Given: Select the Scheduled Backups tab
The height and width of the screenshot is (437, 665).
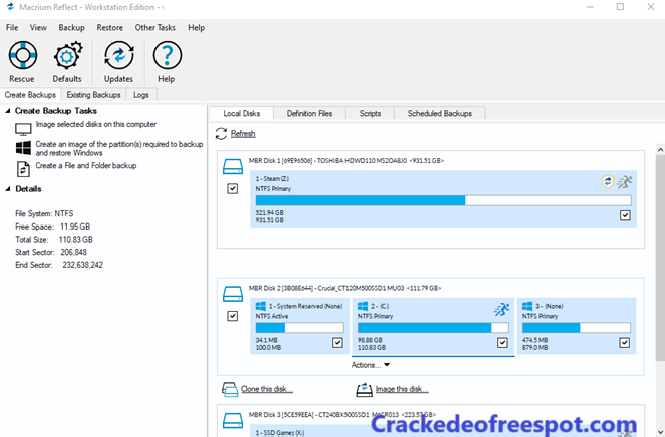Looking at the screenshot, I should point(440,113).
